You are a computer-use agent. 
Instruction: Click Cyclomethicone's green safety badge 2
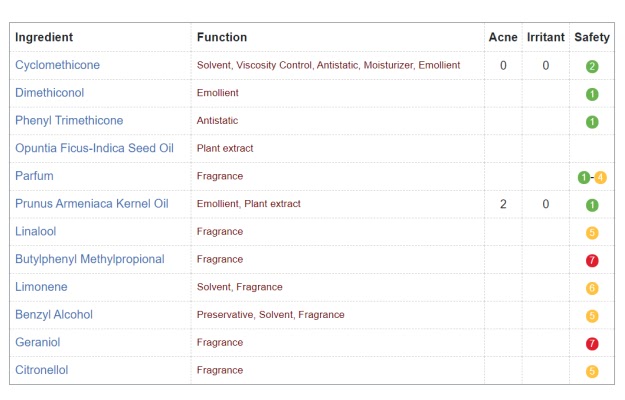pos(592,66)
